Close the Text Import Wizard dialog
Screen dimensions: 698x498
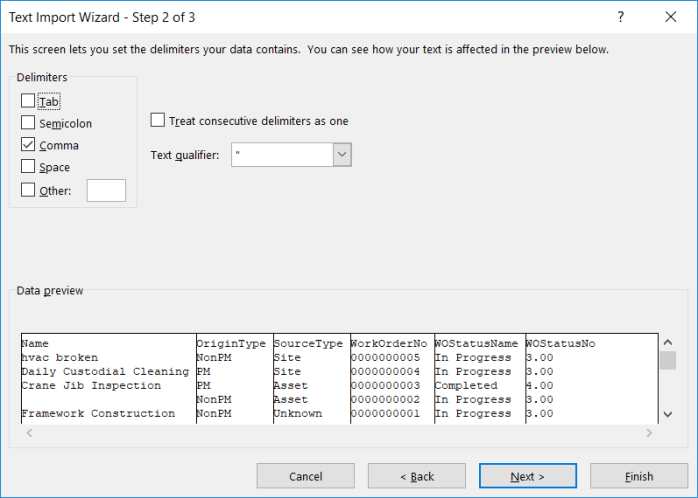click(x=670, y=17)
